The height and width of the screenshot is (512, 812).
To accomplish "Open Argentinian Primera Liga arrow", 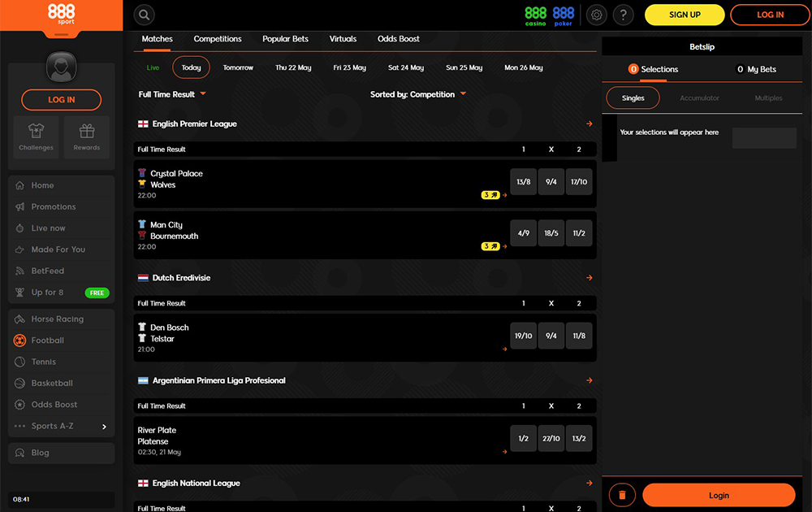I will click(x=590, y=380).
